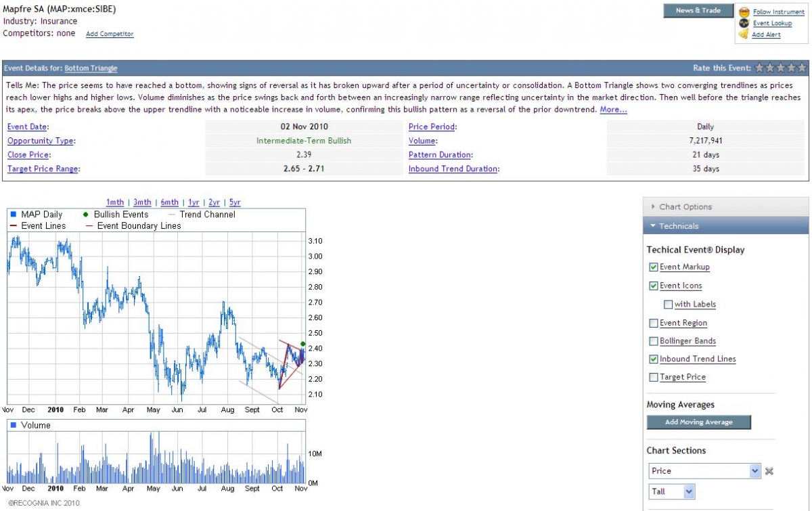Image resolution: width=812 pixels, height=511 pixels.
Task: Click the Add Alert link text
Action: coord(767,35)
